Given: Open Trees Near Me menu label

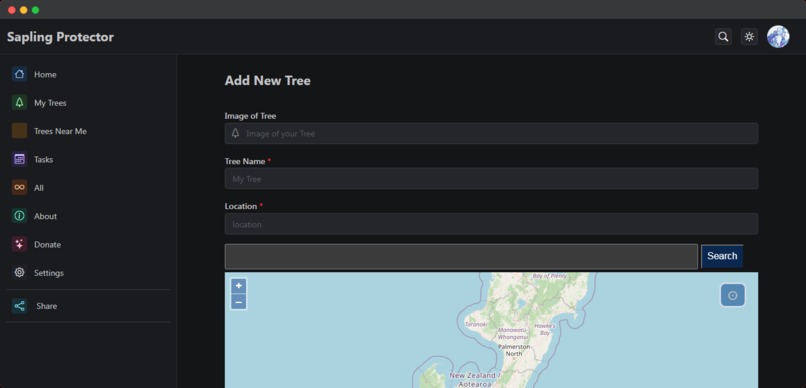Looking at the screenshot, I should click(60, 131).
